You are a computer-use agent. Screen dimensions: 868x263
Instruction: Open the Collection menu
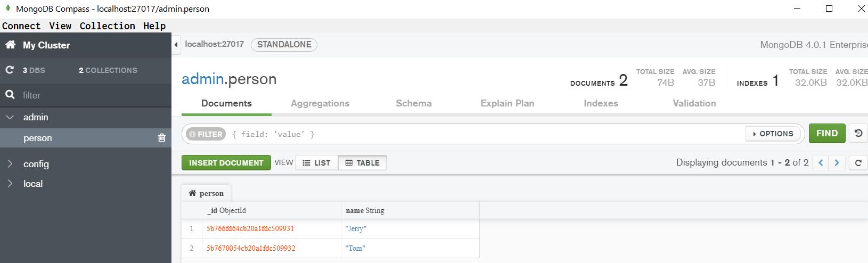(107, 26)
